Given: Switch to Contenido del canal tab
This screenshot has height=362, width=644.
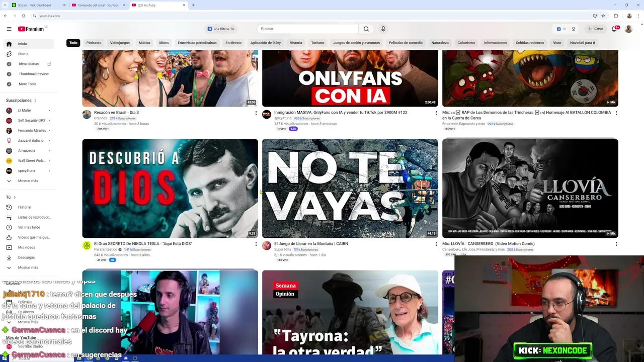Looking at the screenshot, I should (x=98, y=5).
